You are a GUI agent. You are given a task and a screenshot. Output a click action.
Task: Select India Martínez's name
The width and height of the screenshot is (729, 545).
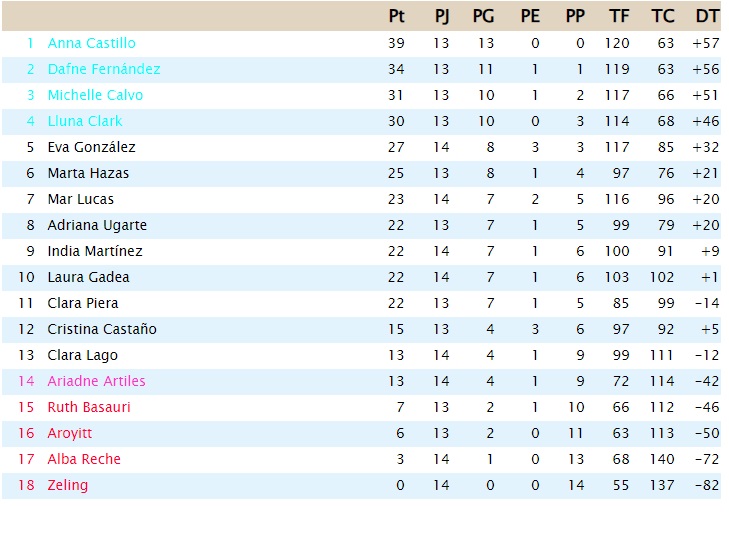(95, 252)
